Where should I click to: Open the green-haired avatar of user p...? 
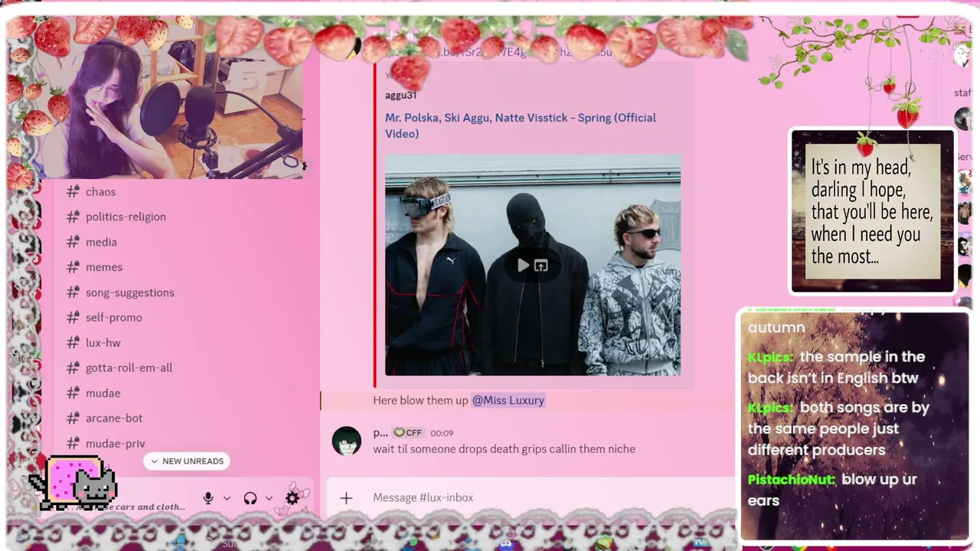[347, 442]
